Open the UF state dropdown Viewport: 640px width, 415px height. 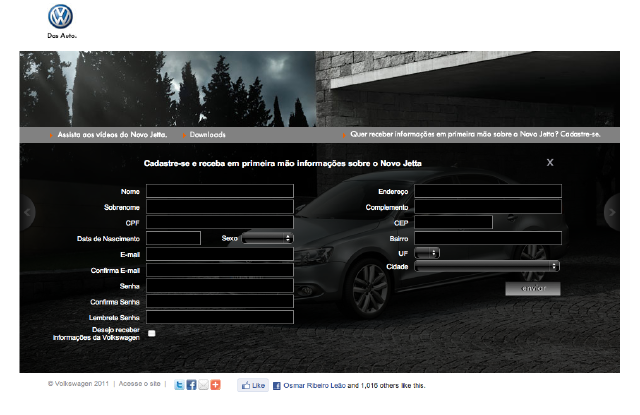point(427,253)
